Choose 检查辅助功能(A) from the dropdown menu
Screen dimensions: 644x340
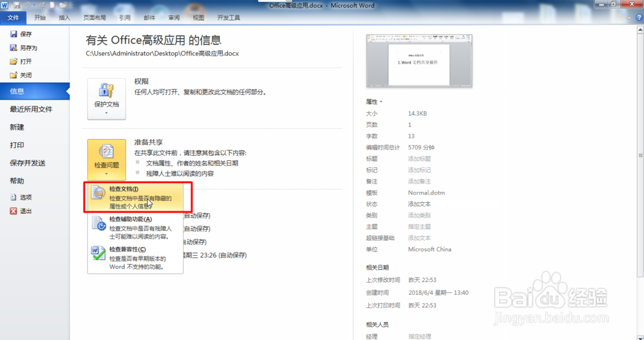pos(135,227)
